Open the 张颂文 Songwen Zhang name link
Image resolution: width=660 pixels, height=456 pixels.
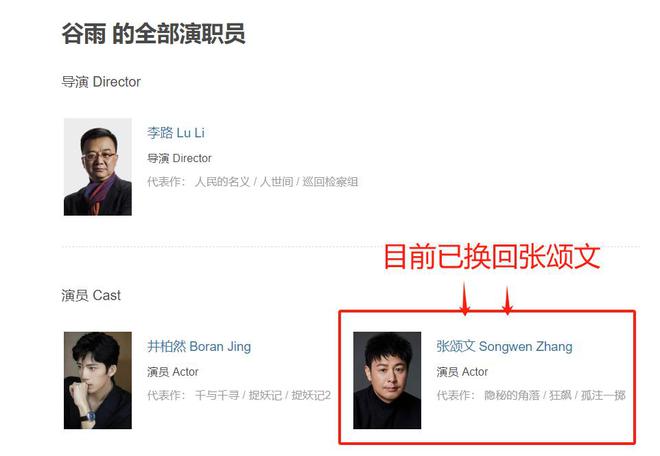(504, 347)
